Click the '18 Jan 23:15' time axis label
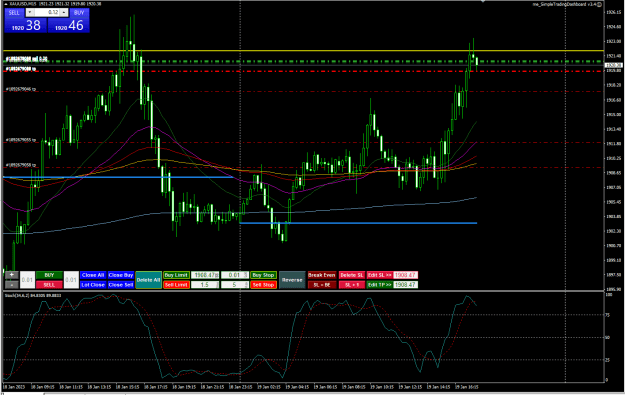Viewport: 625px width, 395px height. (240, 387)
